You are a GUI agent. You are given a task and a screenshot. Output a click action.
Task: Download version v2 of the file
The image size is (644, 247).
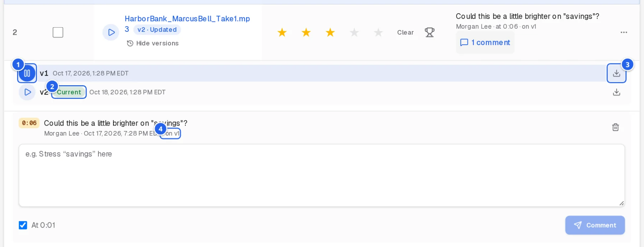coord(616,92)
